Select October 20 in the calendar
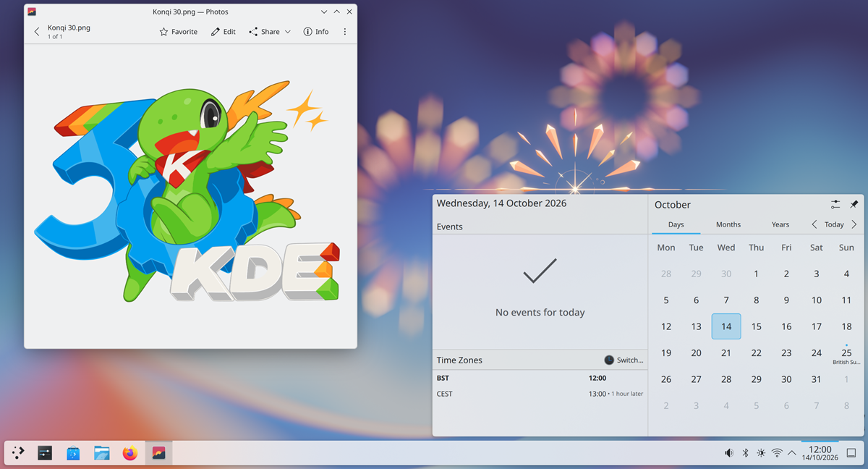The height and width of the screenshot is (469, 868). tap(696, 353)
